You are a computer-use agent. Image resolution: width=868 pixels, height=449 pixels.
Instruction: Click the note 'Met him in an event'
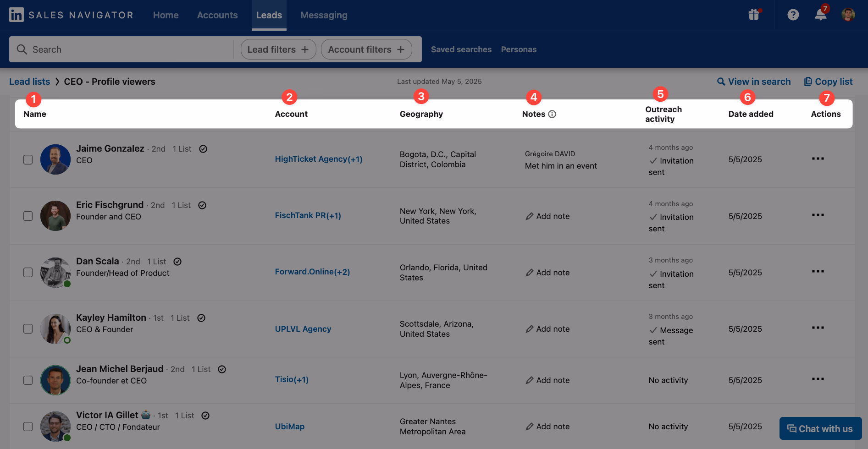pos(561,166)
